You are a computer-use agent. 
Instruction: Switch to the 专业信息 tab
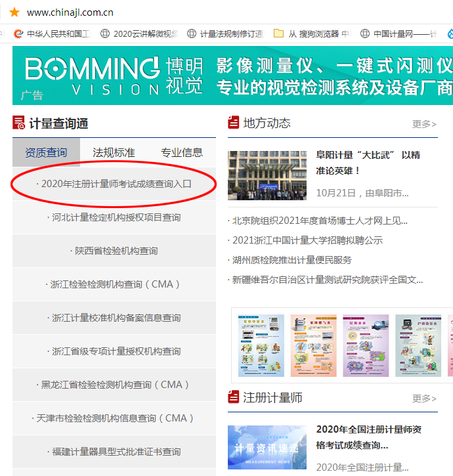182,152
